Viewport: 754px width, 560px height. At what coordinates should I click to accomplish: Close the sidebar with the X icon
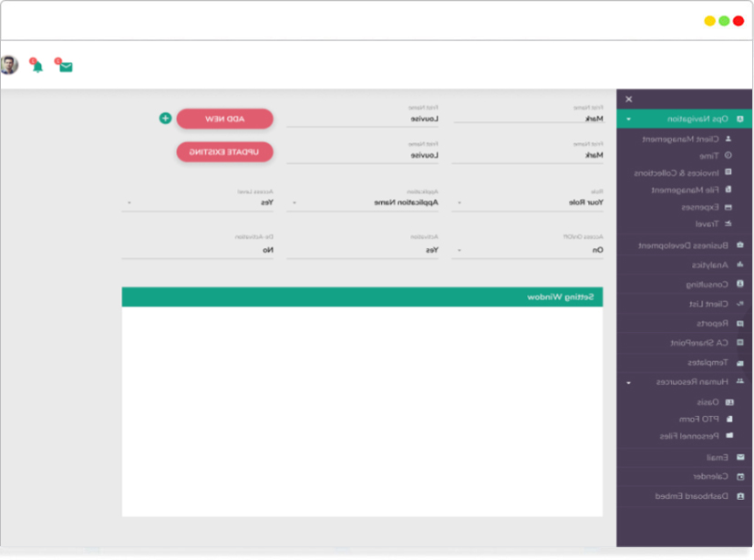pos(628,99)
